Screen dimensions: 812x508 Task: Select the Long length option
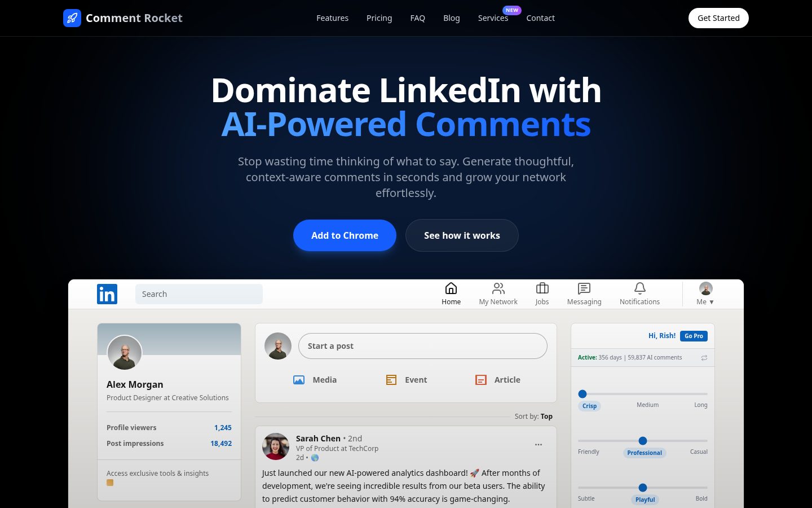pos(701,405)
